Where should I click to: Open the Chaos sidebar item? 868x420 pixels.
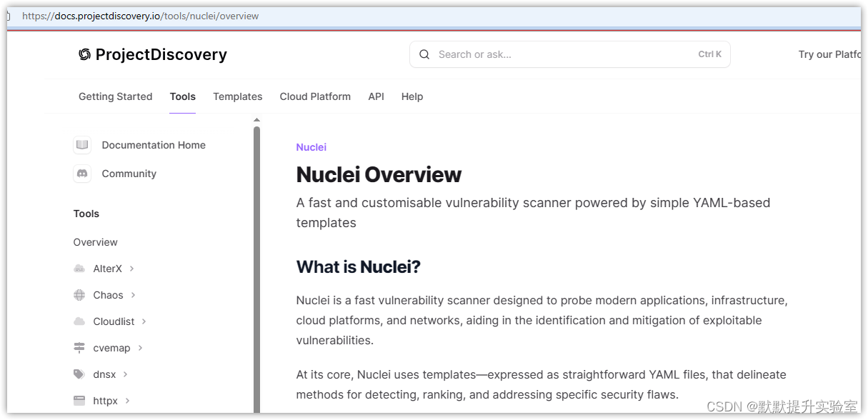click(109, 295)
